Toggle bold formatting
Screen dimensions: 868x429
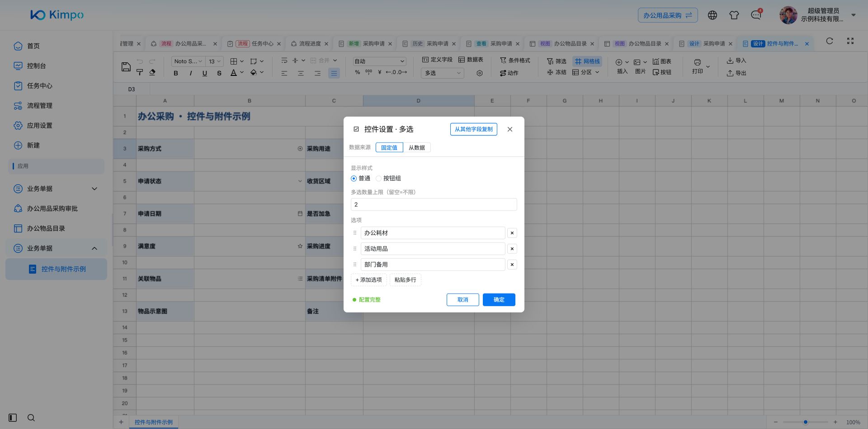(176, 73)
